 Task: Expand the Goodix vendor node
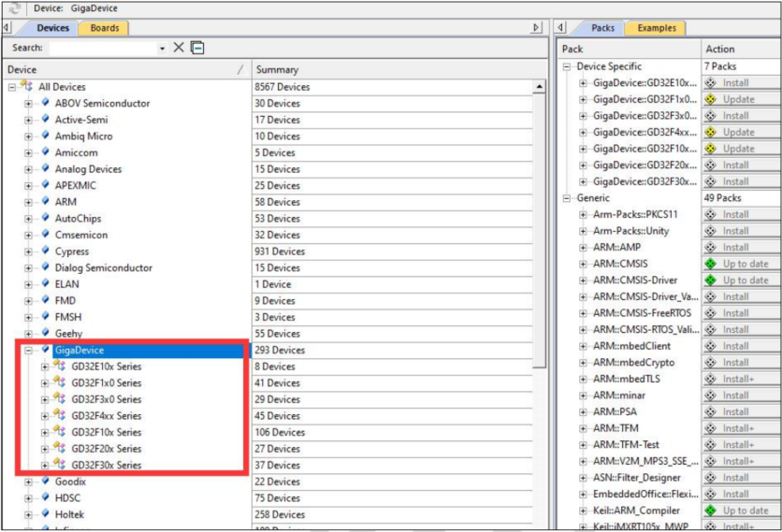click(x=28, y=482)
